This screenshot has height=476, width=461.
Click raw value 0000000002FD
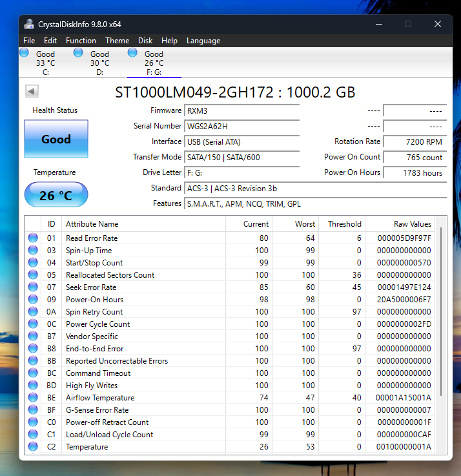[x=404, y=324]
